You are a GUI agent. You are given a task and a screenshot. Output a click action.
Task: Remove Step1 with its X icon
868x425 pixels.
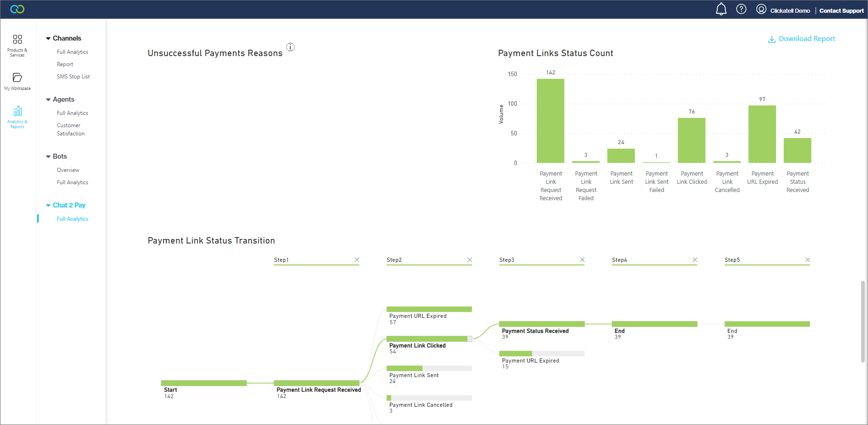click(357, 260)
